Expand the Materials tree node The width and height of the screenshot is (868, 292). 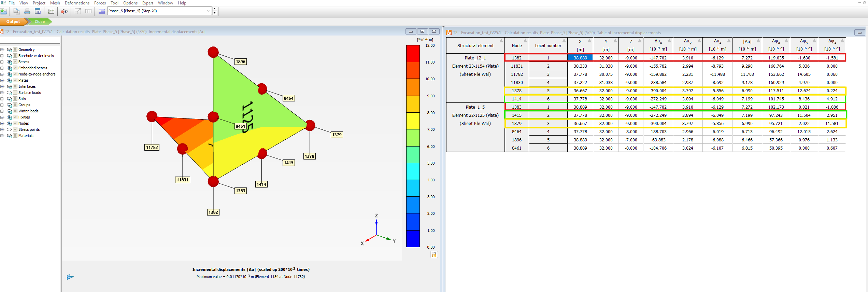[2, 136]
